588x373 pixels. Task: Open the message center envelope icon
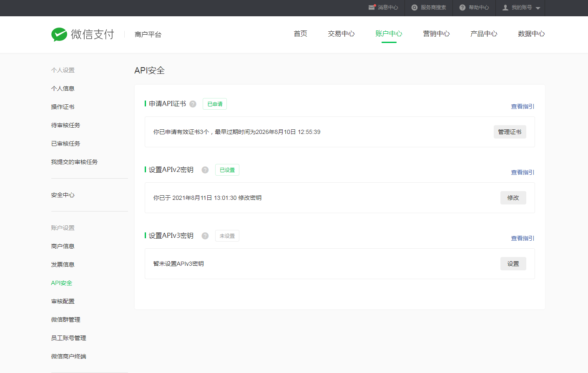tap(372, 8)
